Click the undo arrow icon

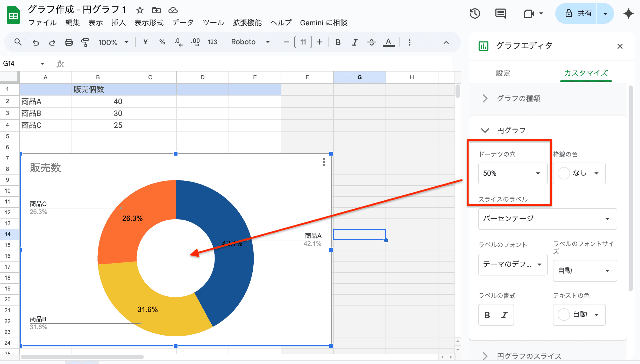pyautogui.click(x=36, y=42)
